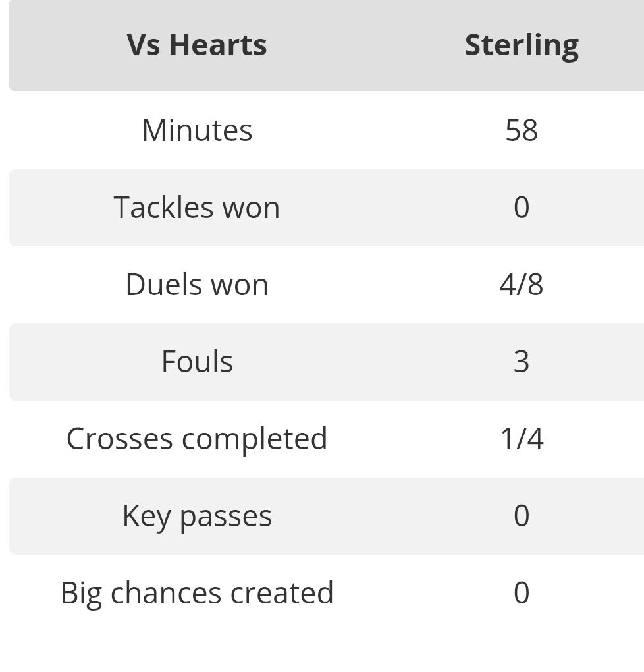Click the 'Vs Hearts' column header
The width and height of the screenshot is (644, 672).
[x=197, y=45]
